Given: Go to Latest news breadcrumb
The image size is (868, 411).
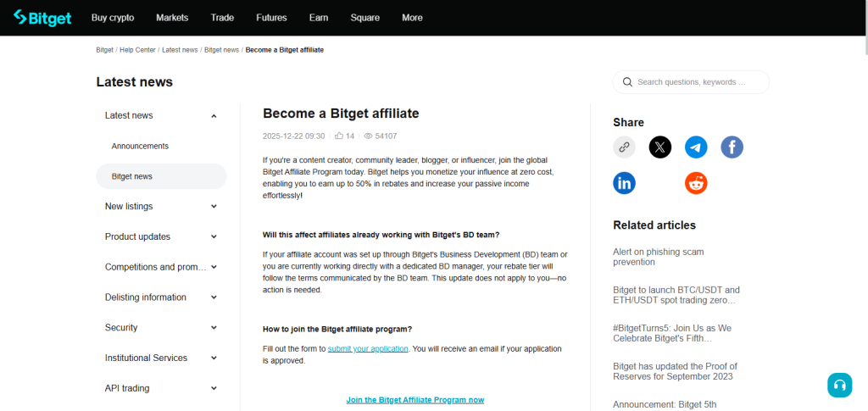Looking at the screenshot, I should pyautogui.click(x=180, y=50).
